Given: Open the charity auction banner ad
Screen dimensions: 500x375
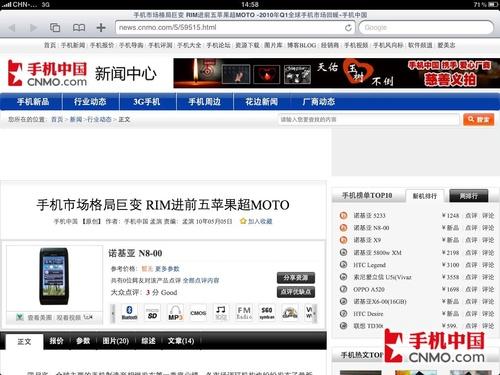Looking at the screenshot, I should coord(336,73).
